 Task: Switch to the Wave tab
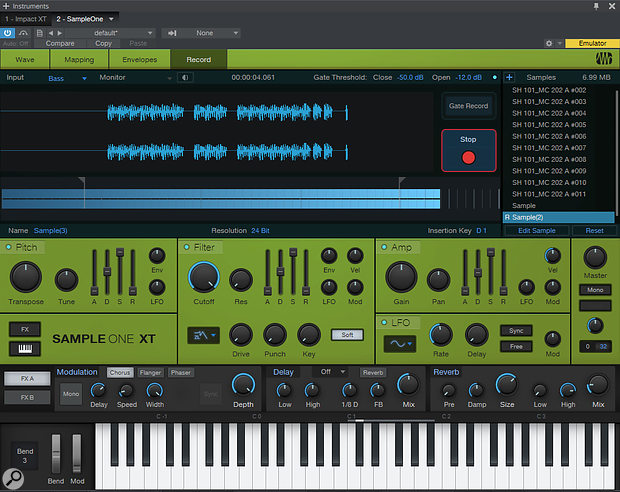tap(25, 59)
